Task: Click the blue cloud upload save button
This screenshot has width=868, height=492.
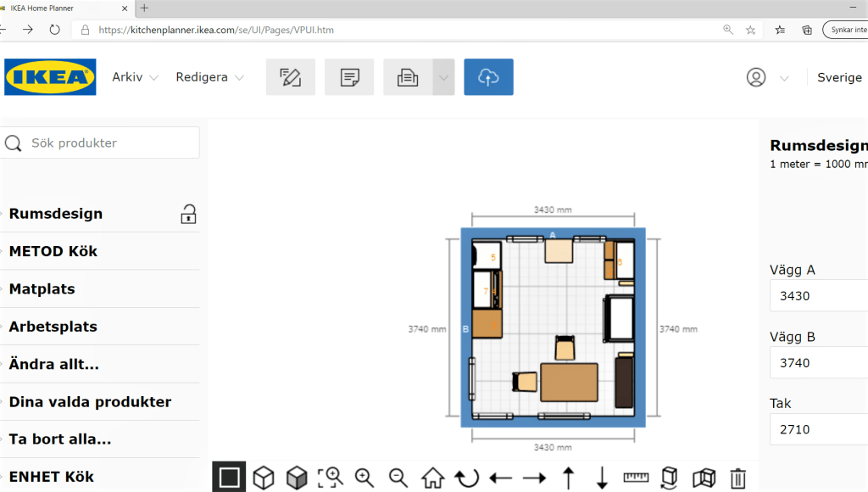Action: coord(488,77)
